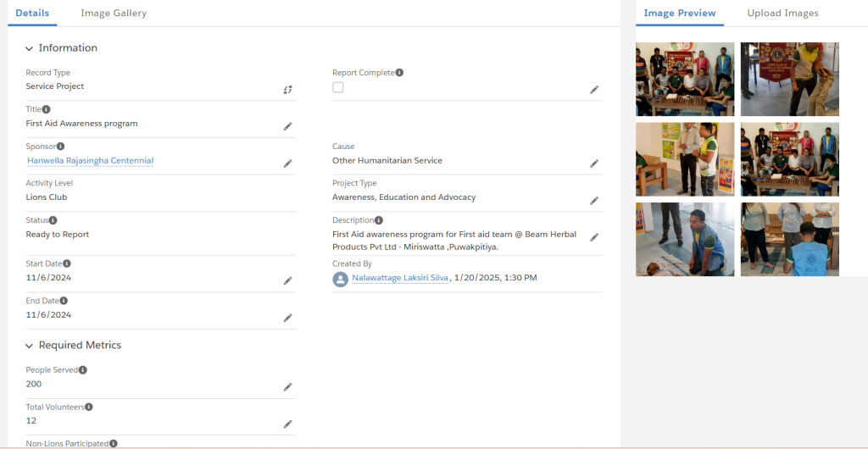Click the creator's user avatar icon

point(341,279)
